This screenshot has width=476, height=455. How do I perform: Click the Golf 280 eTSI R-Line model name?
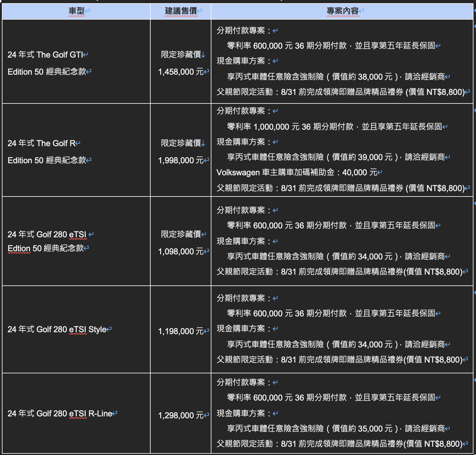(60, 414)
